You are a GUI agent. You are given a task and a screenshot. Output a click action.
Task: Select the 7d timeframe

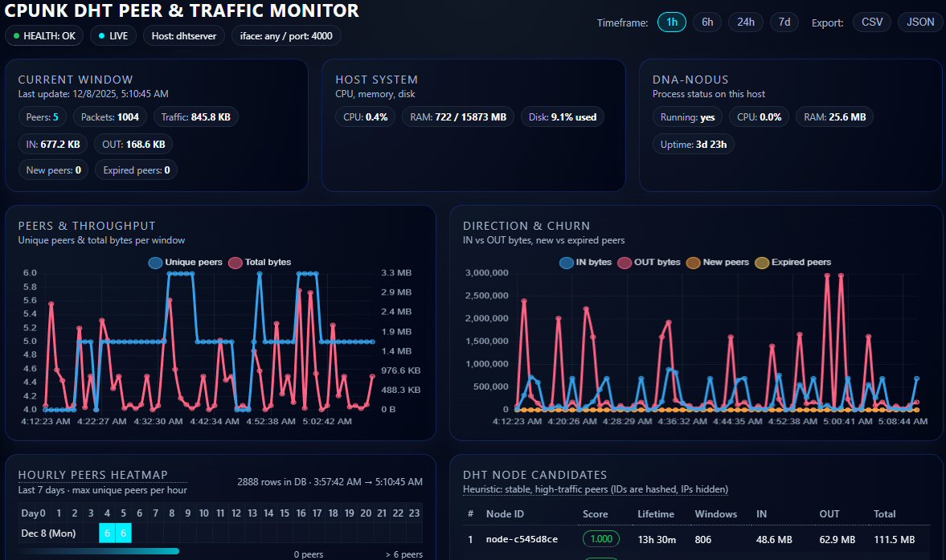(784, 22)
